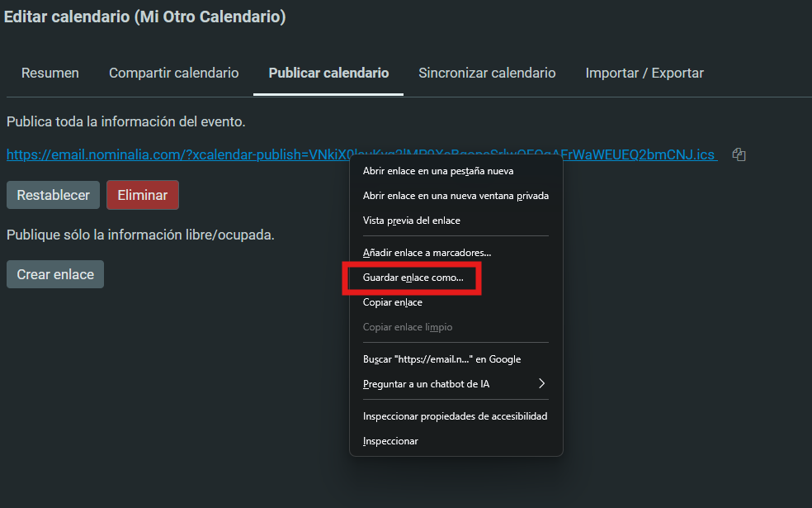Click 'Guardar enlace como...' in the context menu

413,278
